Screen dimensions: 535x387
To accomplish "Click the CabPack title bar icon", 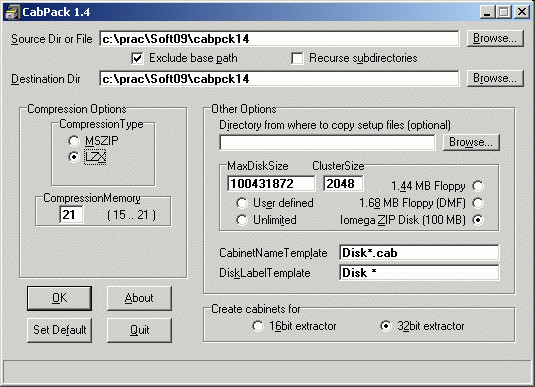I will coord(12,12).
